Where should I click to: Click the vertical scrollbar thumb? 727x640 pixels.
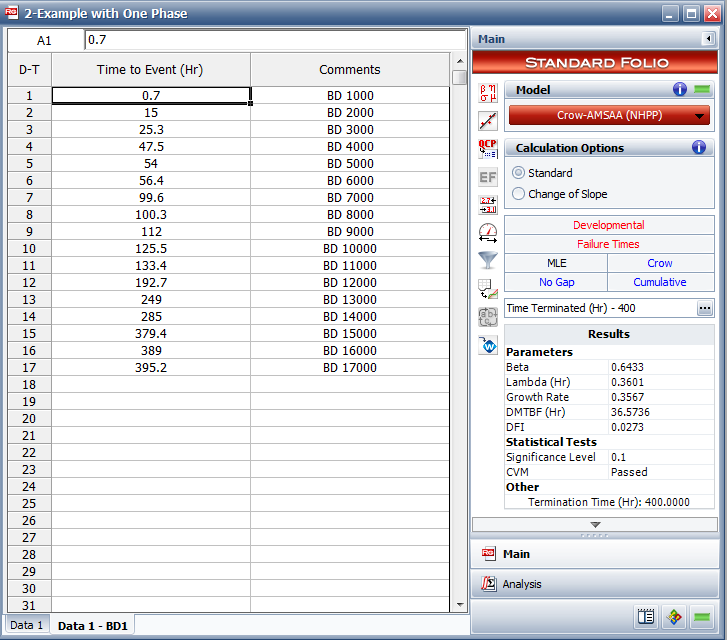click(460, 77)
